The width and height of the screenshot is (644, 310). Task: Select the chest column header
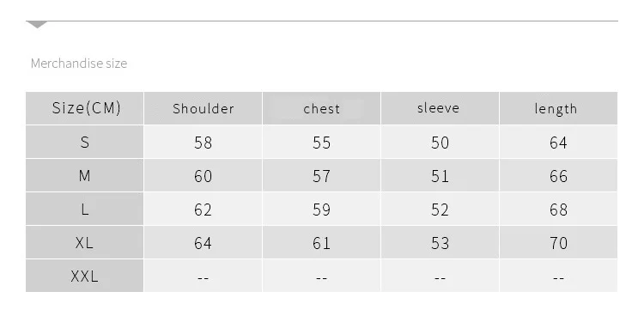pyautogui.click(x=322, y=108)
